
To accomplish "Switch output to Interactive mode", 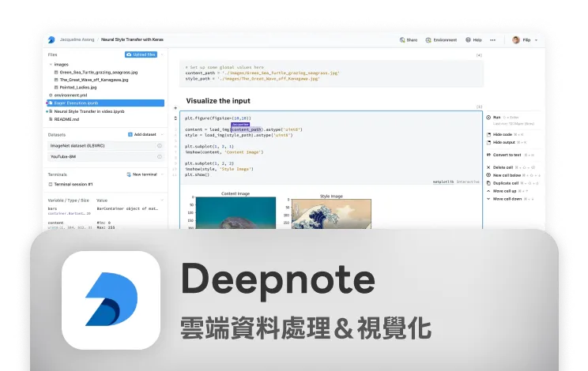I will click(468, 182).
